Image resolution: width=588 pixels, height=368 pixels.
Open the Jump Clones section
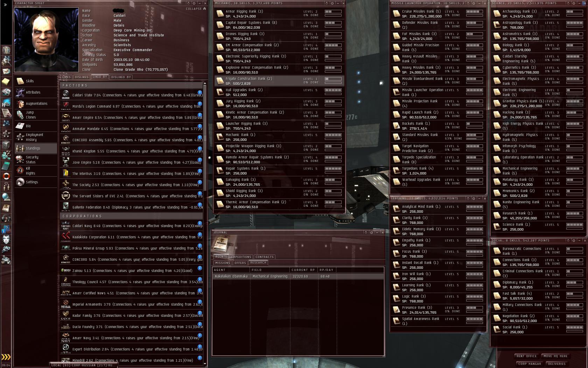pyautogui.click(x=36, y=115)
